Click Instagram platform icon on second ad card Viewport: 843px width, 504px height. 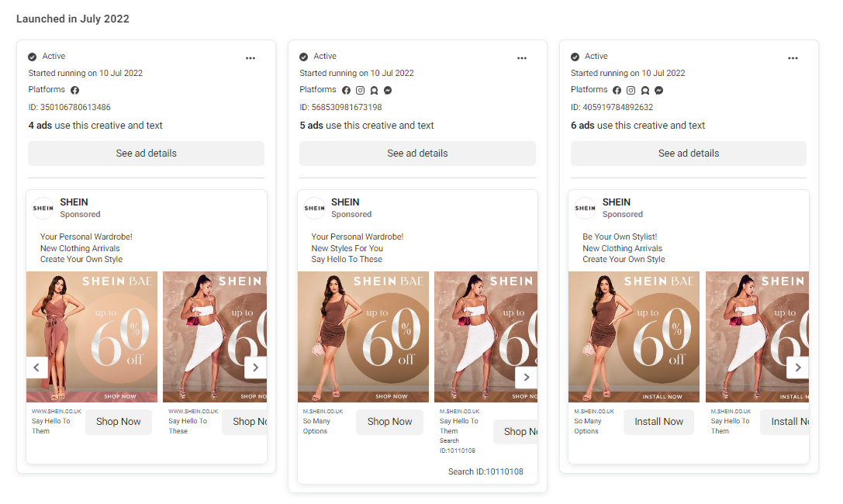click(360, 90)
